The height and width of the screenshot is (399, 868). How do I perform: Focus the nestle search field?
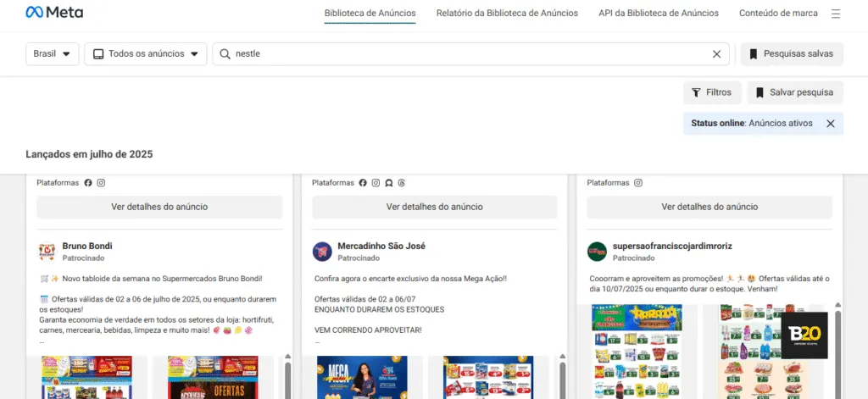coord(470,54)
